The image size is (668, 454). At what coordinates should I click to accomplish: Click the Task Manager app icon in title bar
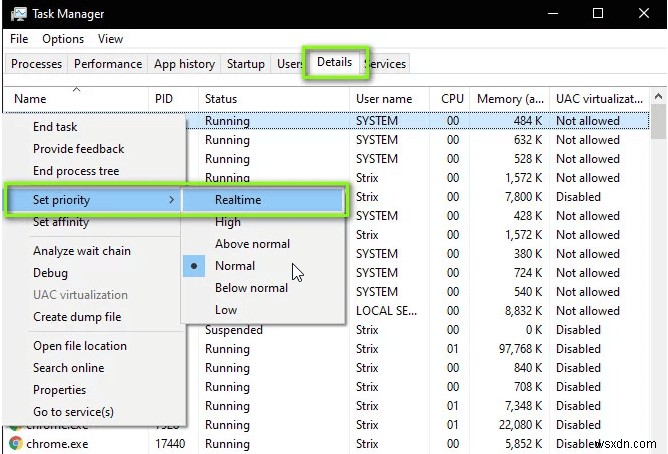(18, 14)
